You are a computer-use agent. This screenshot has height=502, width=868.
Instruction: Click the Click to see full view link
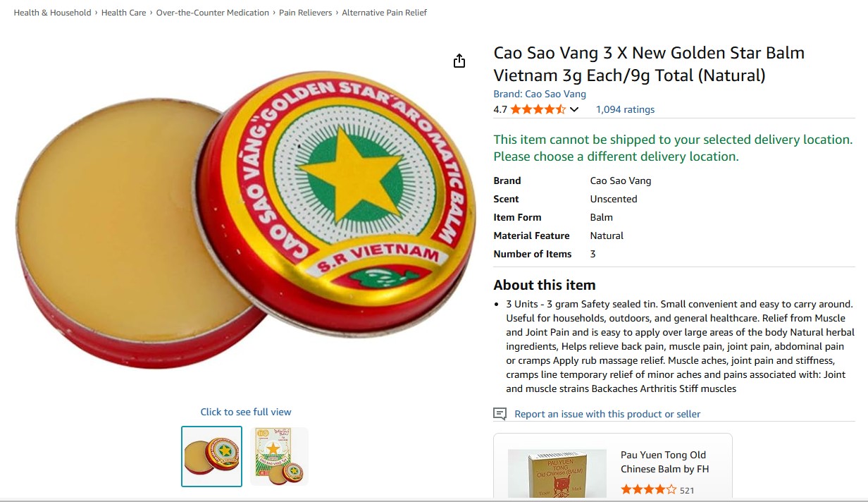point(246,411)
